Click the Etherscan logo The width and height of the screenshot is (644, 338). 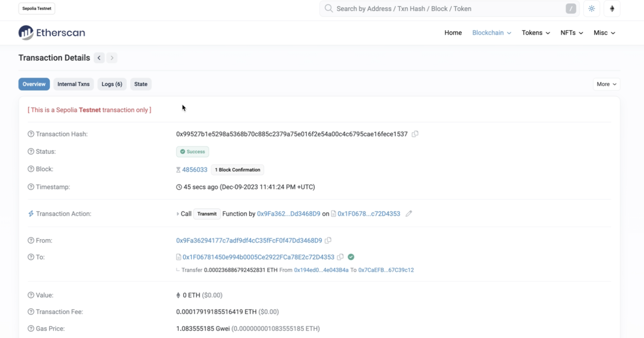tap(52, 33)
